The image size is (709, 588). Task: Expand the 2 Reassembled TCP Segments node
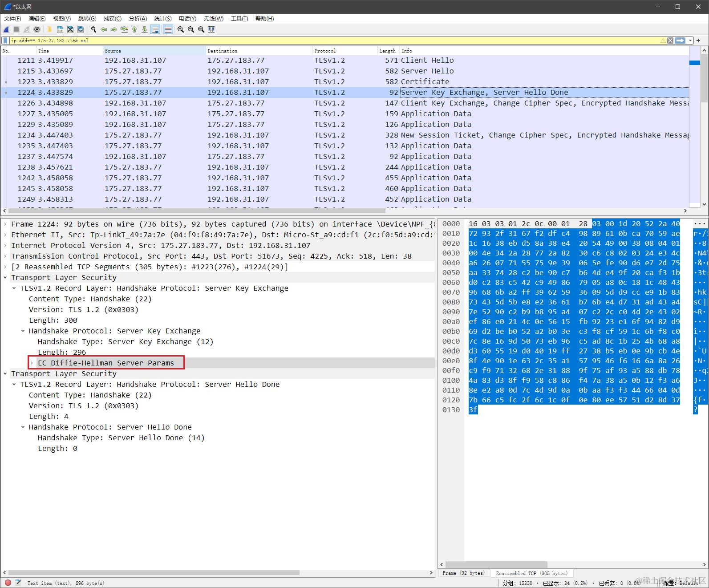(x=5, y=267)
